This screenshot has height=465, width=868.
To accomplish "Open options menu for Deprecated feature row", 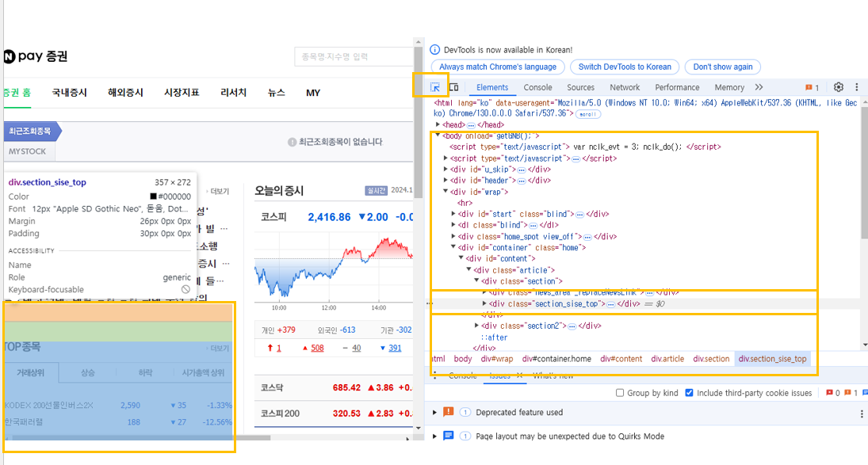I will (862, 414).
